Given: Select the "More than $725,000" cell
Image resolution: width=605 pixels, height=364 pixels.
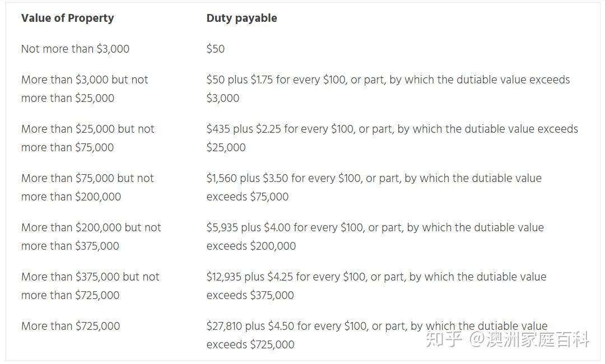Looking at the screenshot, I should 71,326.
